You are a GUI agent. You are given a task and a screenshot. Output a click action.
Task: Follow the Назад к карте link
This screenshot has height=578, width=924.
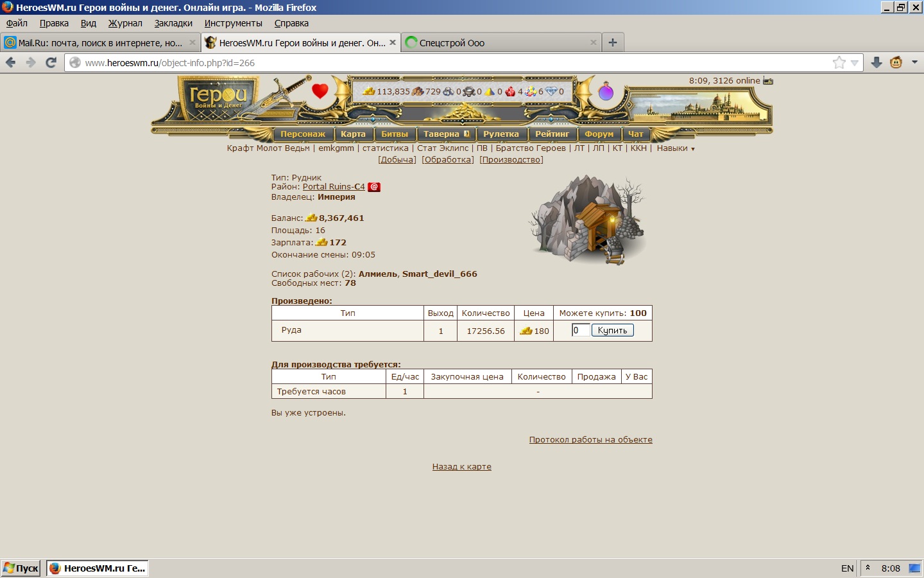[462, 467]
